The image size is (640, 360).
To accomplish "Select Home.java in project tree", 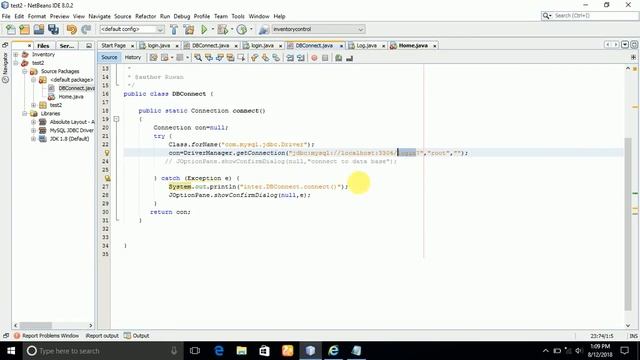I will [x=71, y=97].
